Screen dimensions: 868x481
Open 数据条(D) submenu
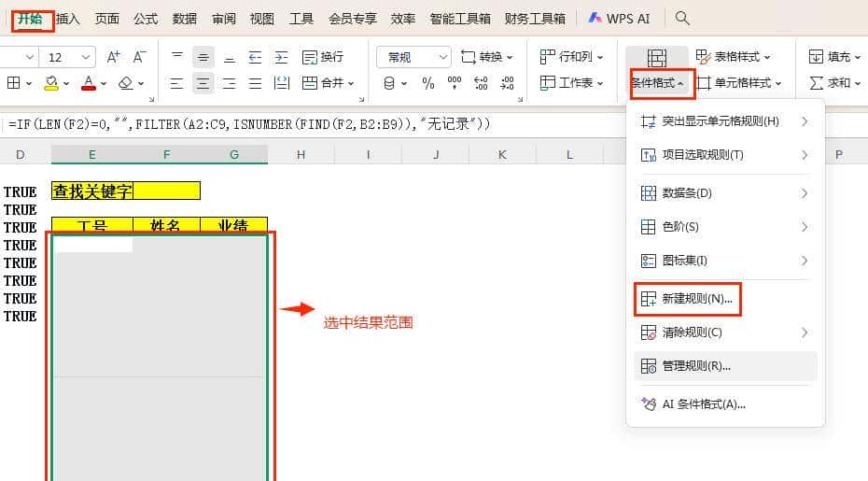(725, 192)
